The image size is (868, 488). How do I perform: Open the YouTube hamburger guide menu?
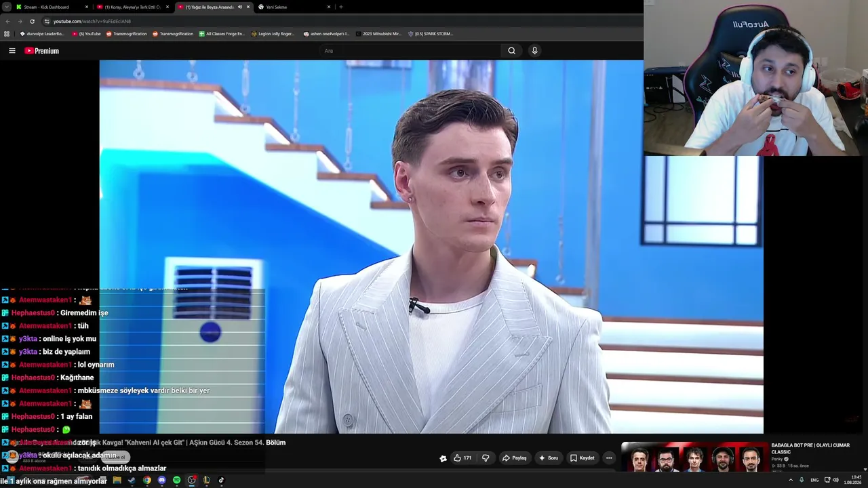click(x=12, y=51)
